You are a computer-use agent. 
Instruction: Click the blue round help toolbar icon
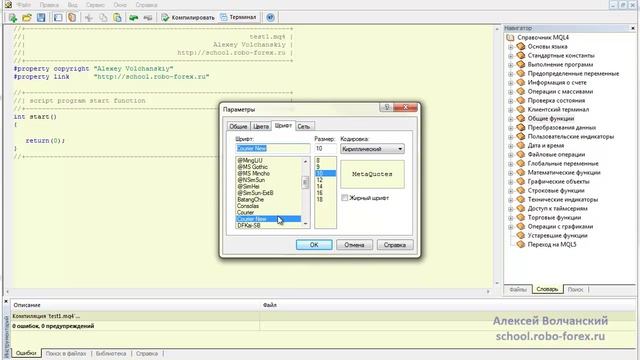pos(270,18)
